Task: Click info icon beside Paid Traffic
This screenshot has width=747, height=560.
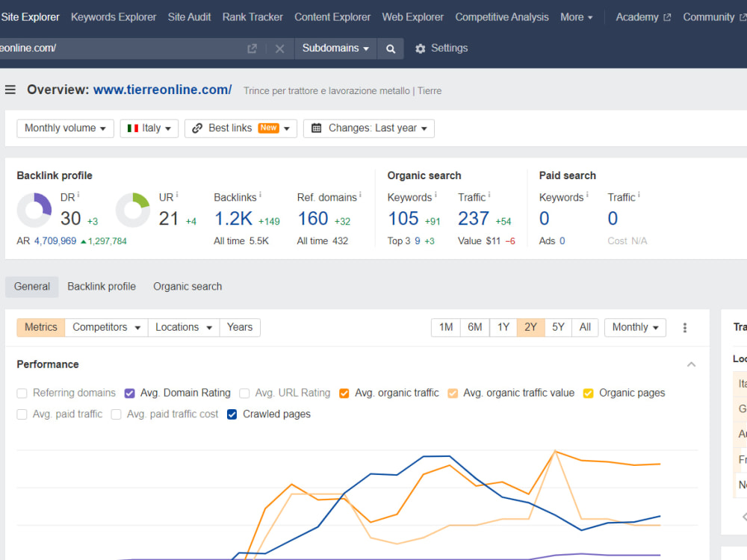Action: (639, 195)
